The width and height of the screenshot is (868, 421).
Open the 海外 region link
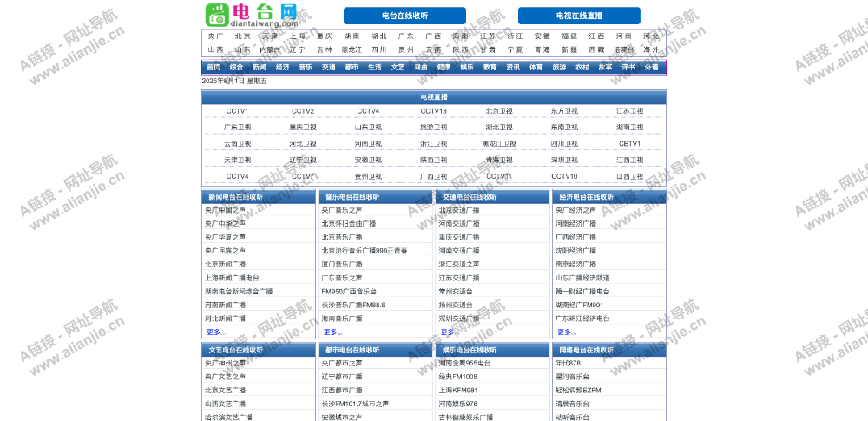(651, 49)
